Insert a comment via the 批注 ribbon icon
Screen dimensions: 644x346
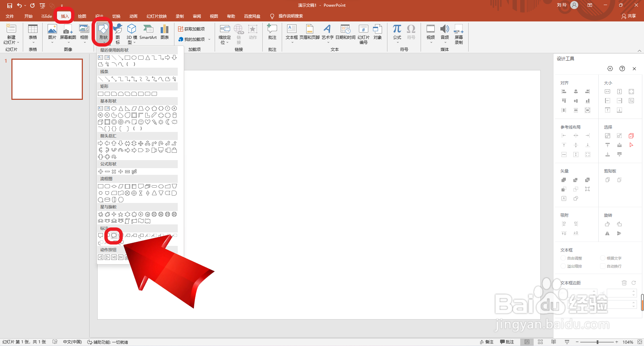272,29
